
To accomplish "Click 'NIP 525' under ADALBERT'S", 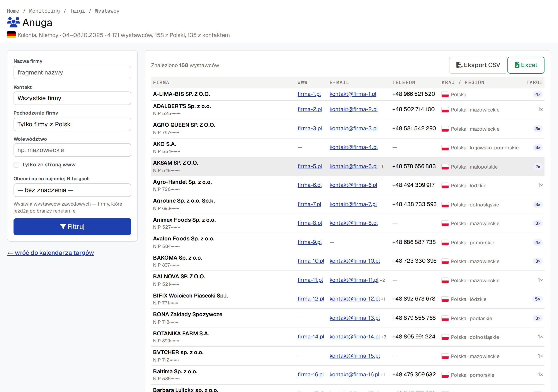I will coord(167,113).
